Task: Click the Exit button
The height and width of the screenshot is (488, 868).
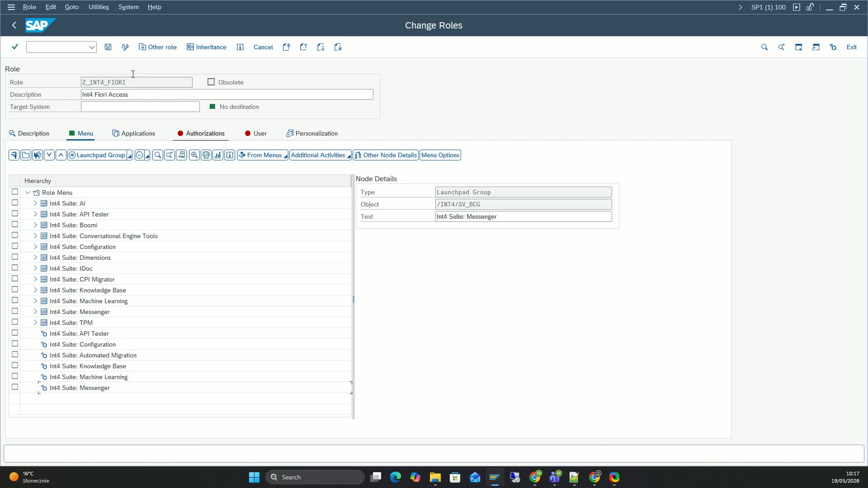Action: pos(852,47)
